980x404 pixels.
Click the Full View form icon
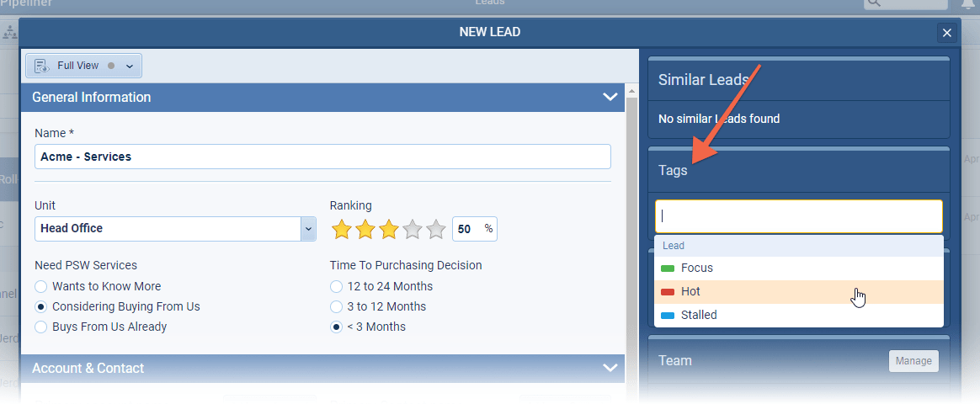(x=41, y=66)
